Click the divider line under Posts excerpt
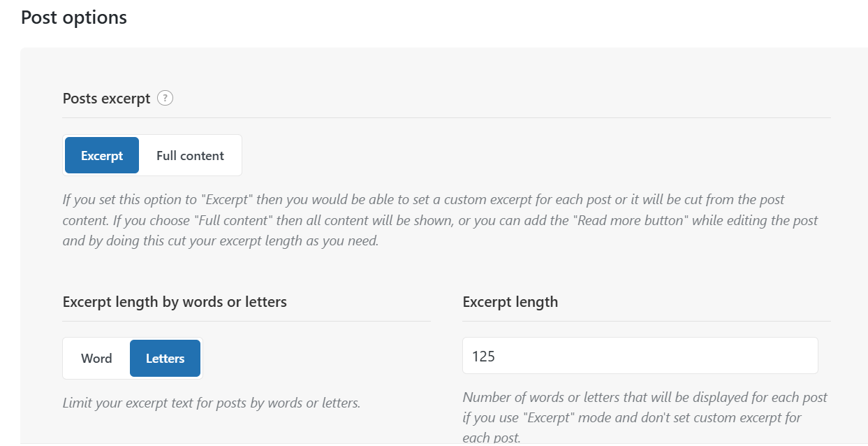Screen dimensions: 868x446 point(447,117)
